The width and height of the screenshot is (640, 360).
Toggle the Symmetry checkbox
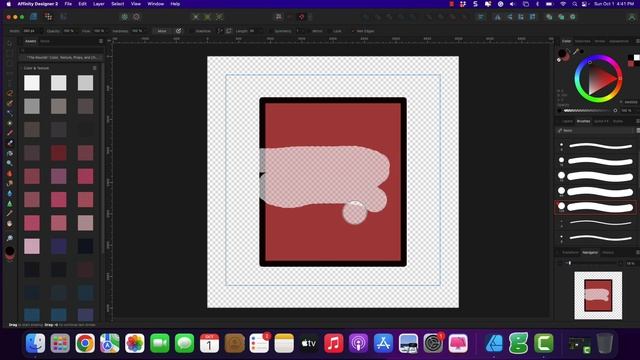(271, 31)
